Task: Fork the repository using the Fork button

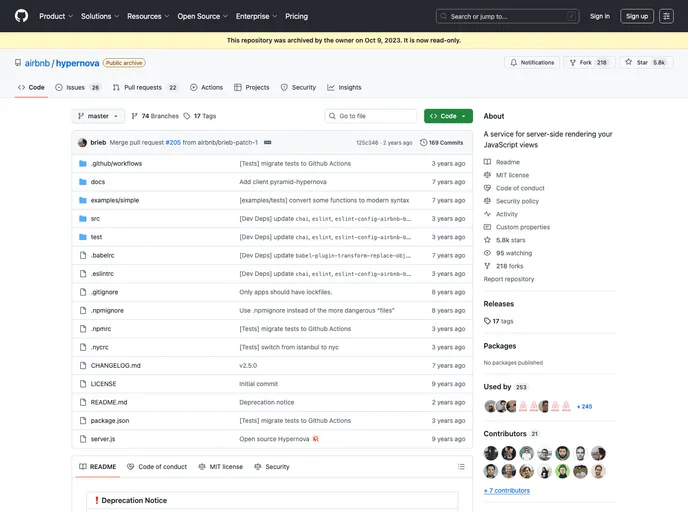Action: pos(589,63)
